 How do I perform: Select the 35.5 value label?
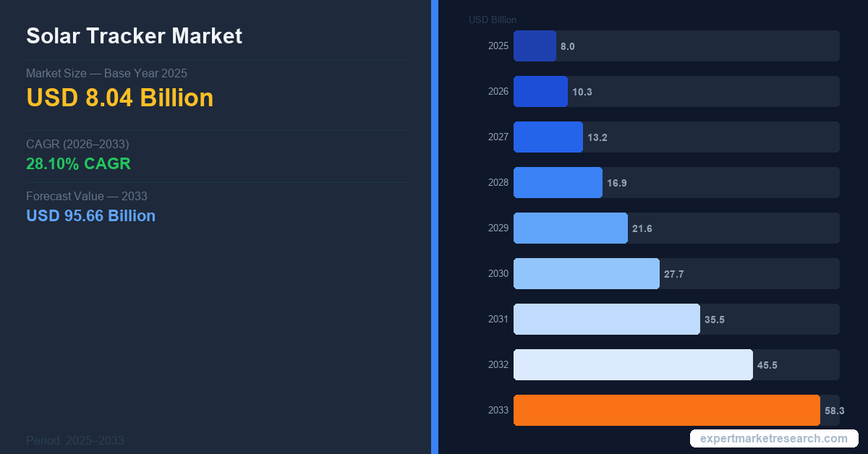714,320
